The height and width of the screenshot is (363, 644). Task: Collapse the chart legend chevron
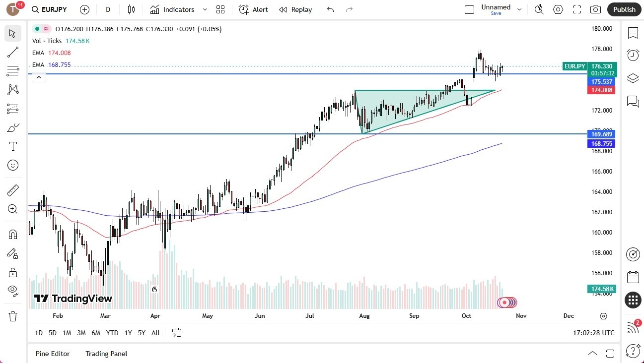[39, 77]
